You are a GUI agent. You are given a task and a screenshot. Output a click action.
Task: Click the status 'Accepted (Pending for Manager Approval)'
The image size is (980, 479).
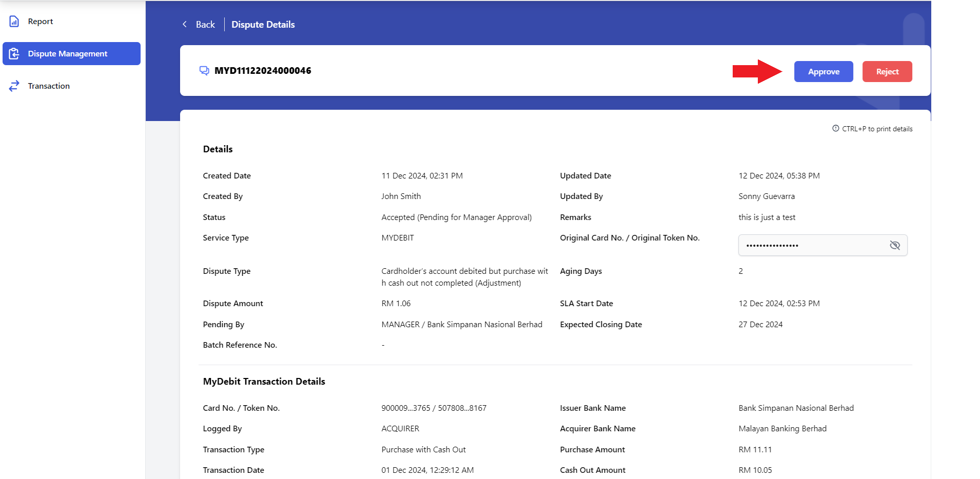coord(456,217)
